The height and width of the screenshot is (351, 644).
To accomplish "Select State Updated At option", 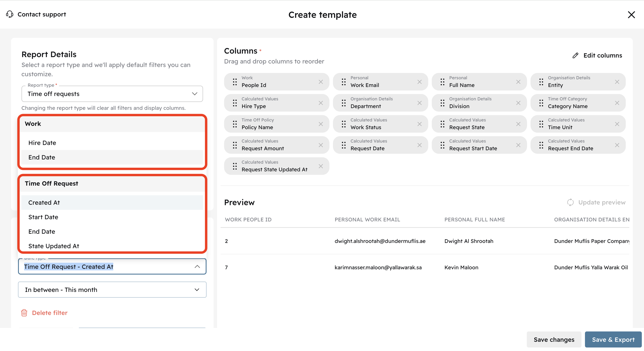I will click(x=54, y=246).
